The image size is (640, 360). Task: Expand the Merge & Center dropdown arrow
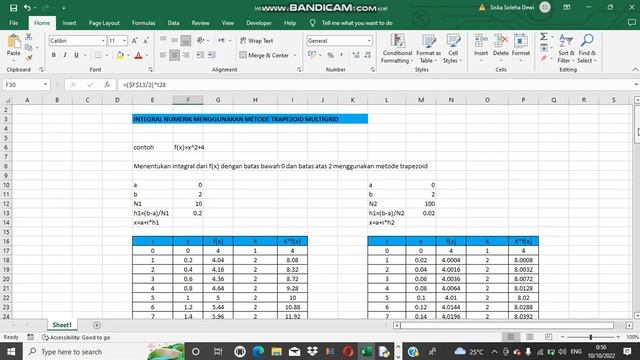click(x=295, y=55)
